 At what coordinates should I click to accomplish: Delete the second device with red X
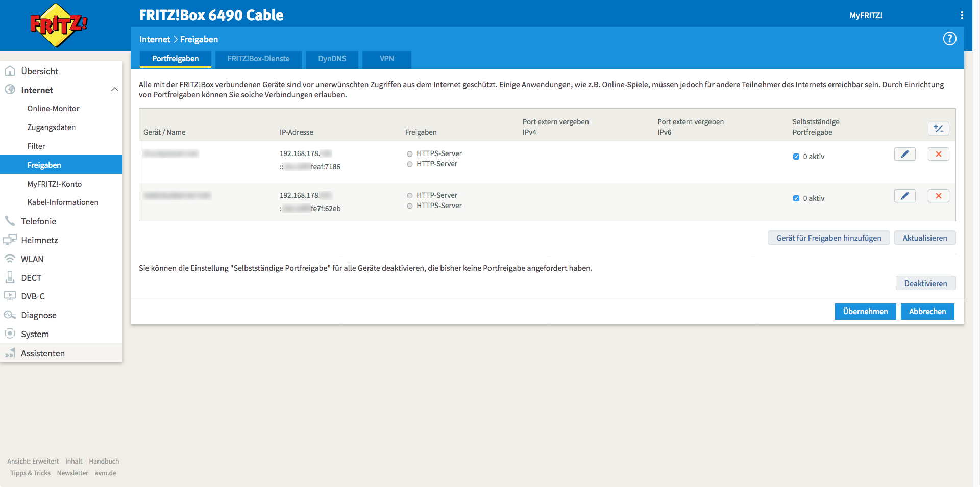pos(938,196)
